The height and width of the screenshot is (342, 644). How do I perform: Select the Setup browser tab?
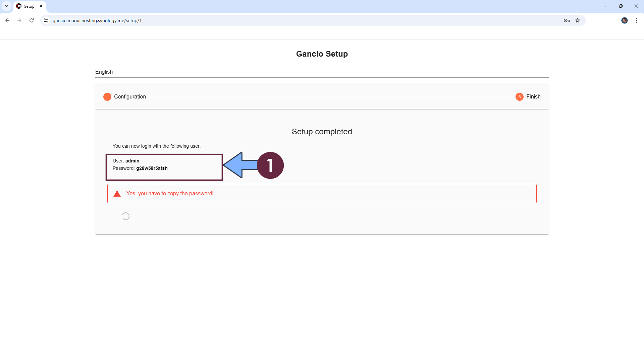(30, 6)
